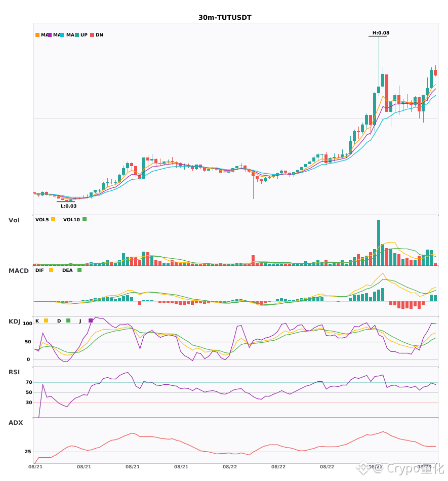Select the yellow K line swatch
The image size is (448, 481).
tap(46, 320)
